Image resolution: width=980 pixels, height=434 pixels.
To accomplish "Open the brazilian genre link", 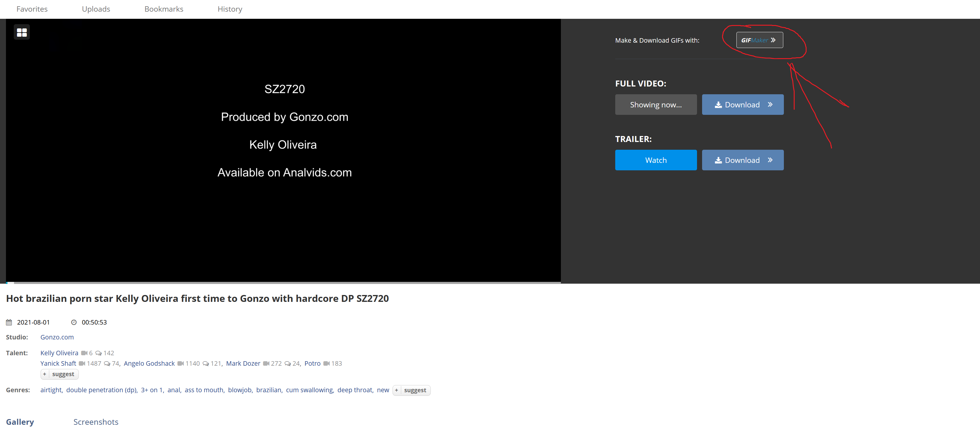I will [268, 390].
